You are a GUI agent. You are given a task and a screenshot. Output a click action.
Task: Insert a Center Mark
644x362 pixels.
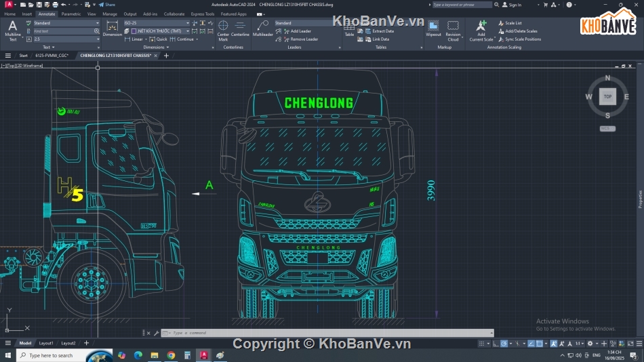223,31
